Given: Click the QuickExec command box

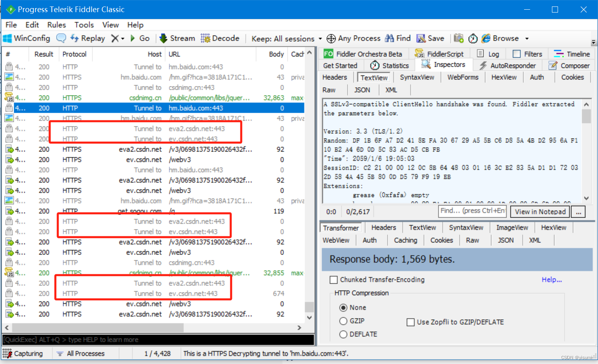Looking at the screenshot, I should pos(158,339).
